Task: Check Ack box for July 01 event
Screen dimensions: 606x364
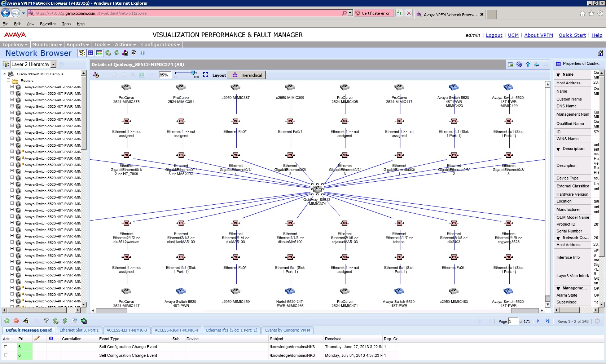Action: coord(6,355)
